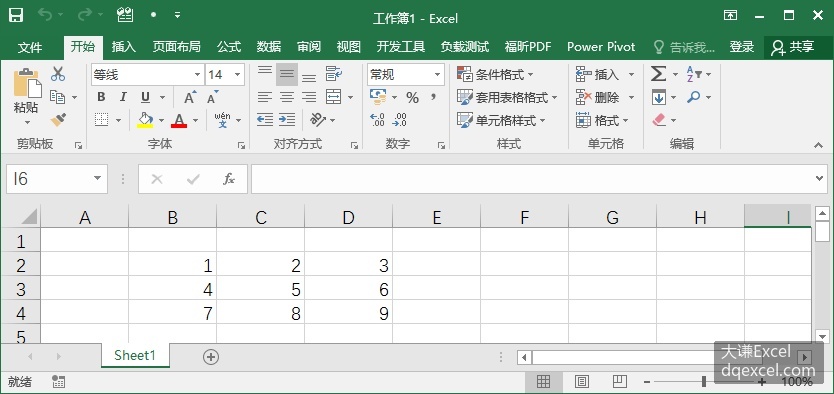The image size is (834, 394).
Task: Increase font size with larger A icon
Action: click(x=190, y=97)
